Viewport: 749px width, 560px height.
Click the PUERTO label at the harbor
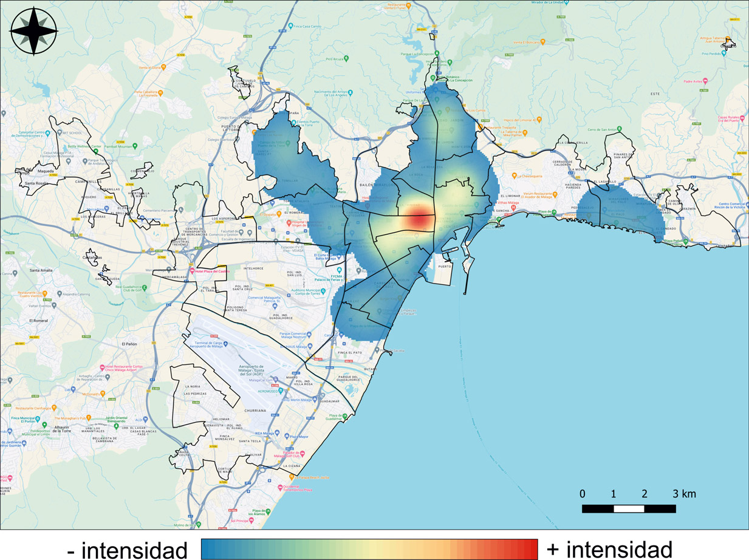[445, 266]
